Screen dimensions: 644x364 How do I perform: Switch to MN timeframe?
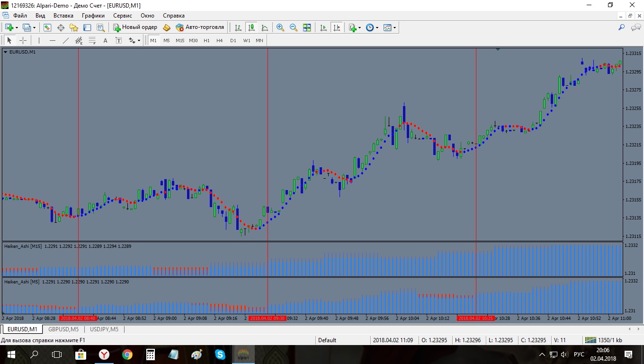(x=259, y=40)
